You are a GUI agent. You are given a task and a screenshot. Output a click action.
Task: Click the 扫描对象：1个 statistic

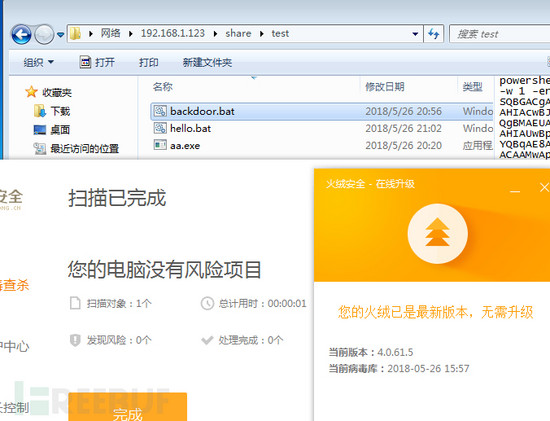(111, 303)
